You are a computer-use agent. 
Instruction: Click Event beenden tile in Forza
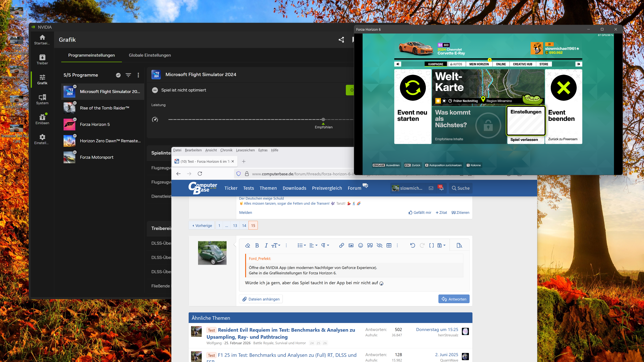pyautogui.click(x=563, y=106)
